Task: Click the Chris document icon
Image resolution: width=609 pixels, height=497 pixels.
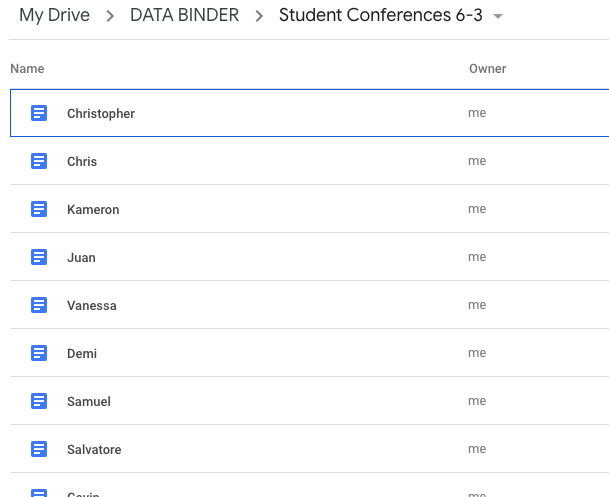Action: (39, 161)
